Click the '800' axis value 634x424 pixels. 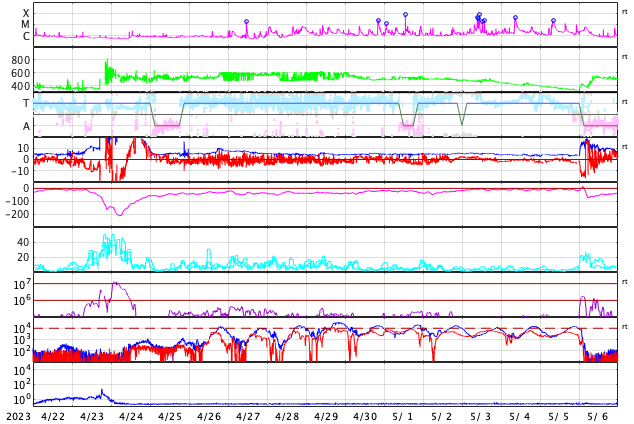coord(20,60)
